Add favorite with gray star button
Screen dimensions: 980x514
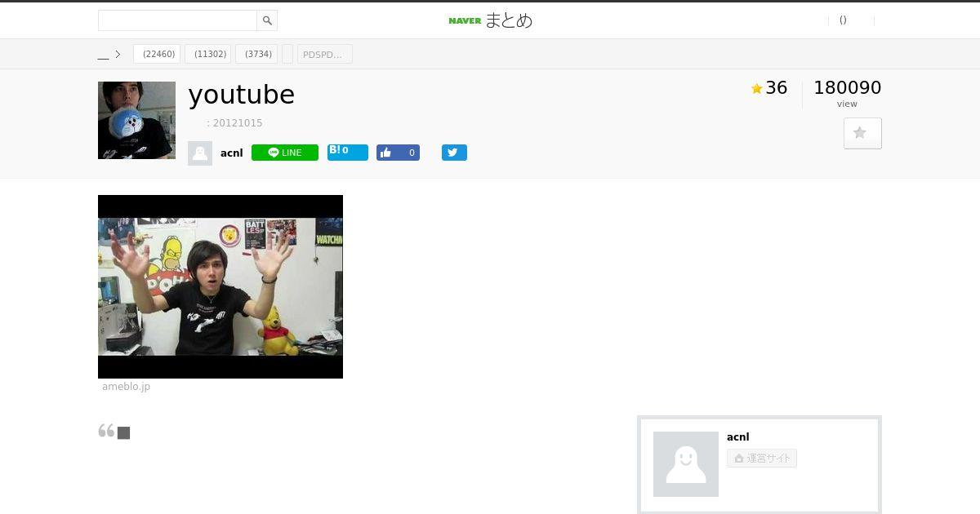[862, 133]
